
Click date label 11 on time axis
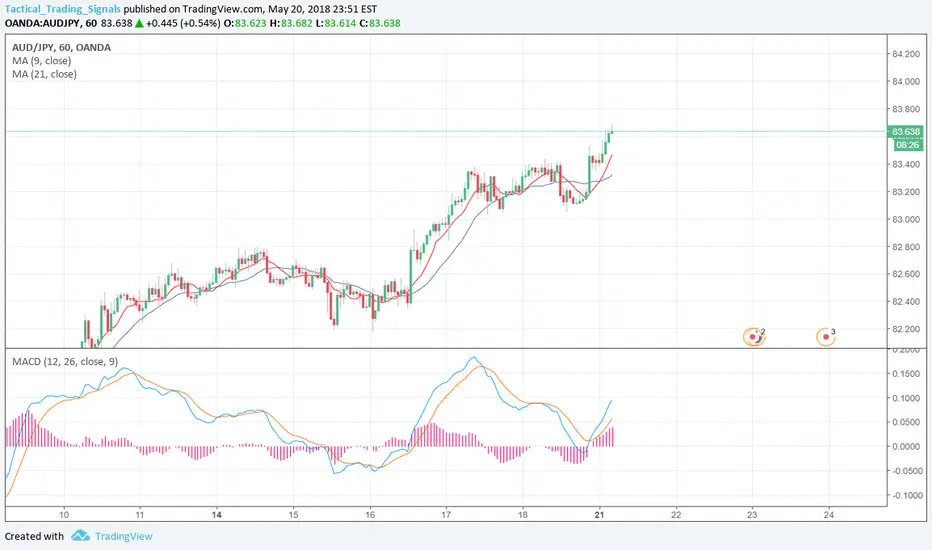tap(140, 515)
